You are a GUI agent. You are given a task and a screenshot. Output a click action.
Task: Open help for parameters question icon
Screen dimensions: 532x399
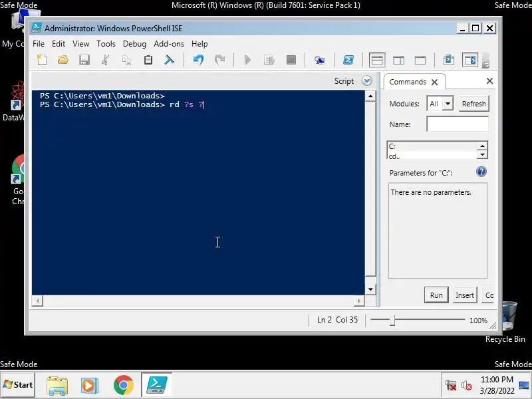[481, 172]
